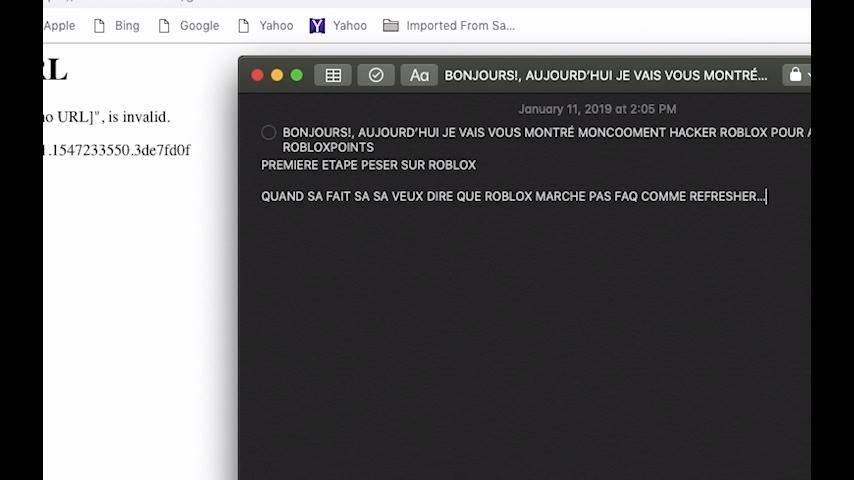854x480 pixels.
Task: Lock the note with the padlock icon
Action: [x=796, y=75]
